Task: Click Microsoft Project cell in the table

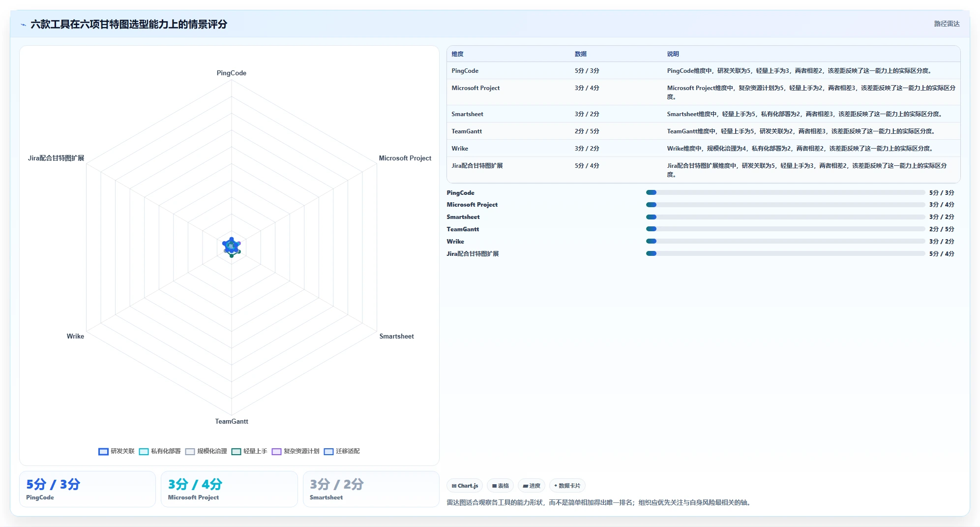Action: point(475,88)
